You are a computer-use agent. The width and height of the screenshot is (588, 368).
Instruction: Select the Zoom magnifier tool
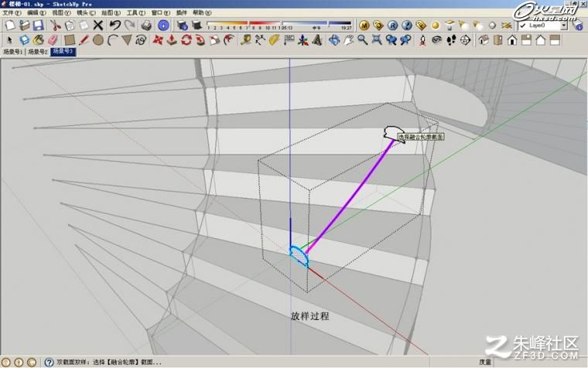tap(362, 39)
